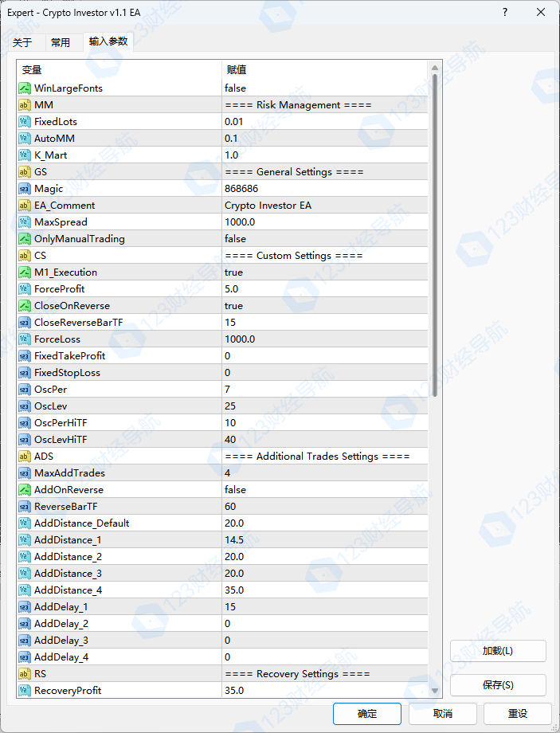Click the RS string type icon
Viewport: 560px width, 733px height.
pyautogui.click(x=25, y=674)
